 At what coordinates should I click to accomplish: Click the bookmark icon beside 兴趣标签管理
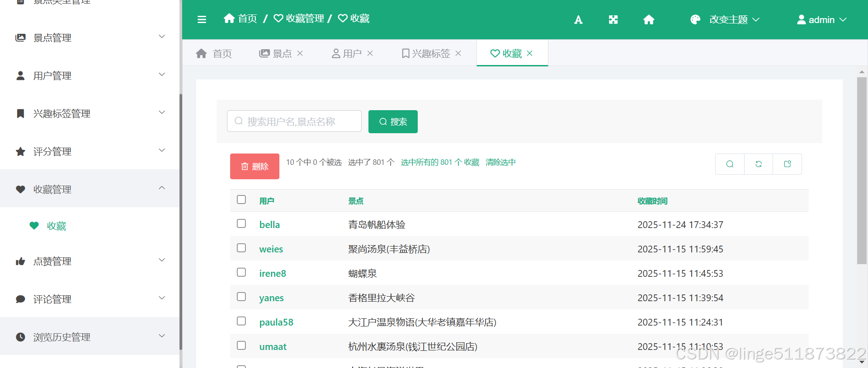point(20,113)
